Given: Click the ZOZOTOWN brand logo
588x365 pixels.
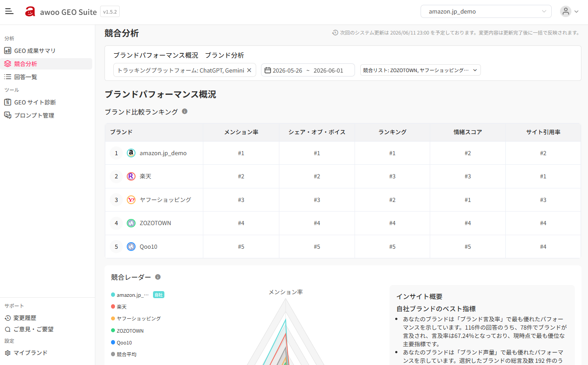Looking at the screenshot, I should tap(131, 223).
